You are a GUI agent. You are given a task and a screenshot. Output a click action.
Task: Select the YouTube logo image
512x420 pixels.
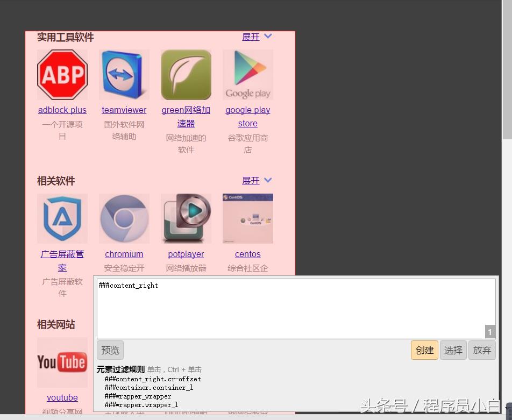tap(62, 362)
